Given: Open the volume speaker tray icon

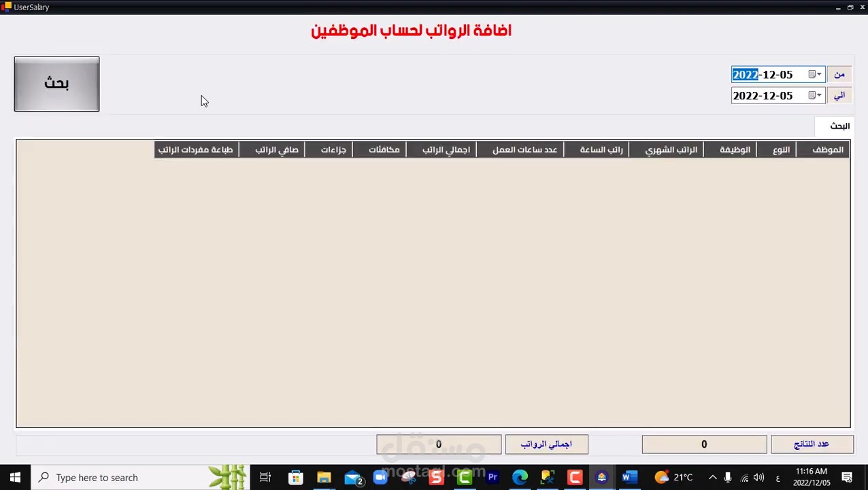Looking at the screenshot, I should pyautogui.click(x=758, y=478).
